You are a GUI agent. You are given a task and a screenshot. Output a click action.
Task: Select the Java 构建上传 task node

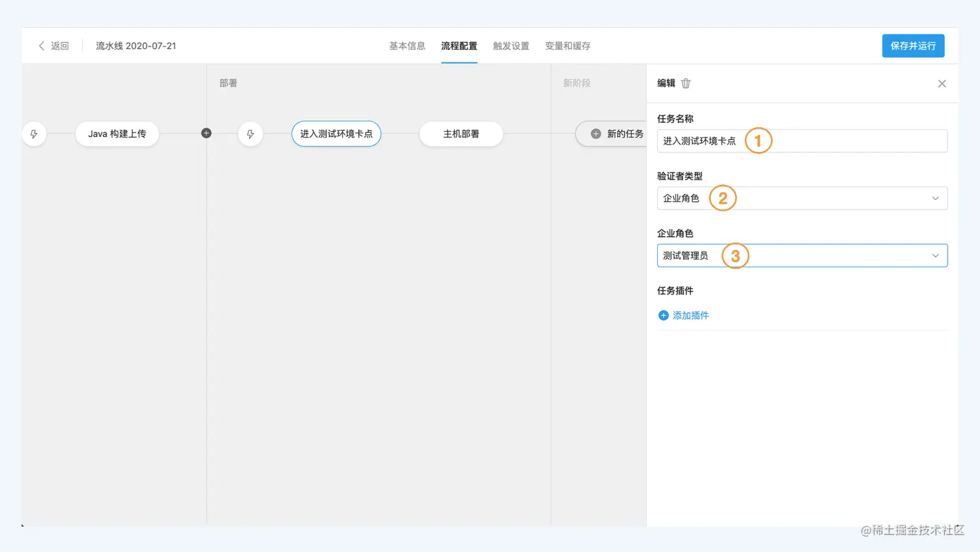point(117,134)
